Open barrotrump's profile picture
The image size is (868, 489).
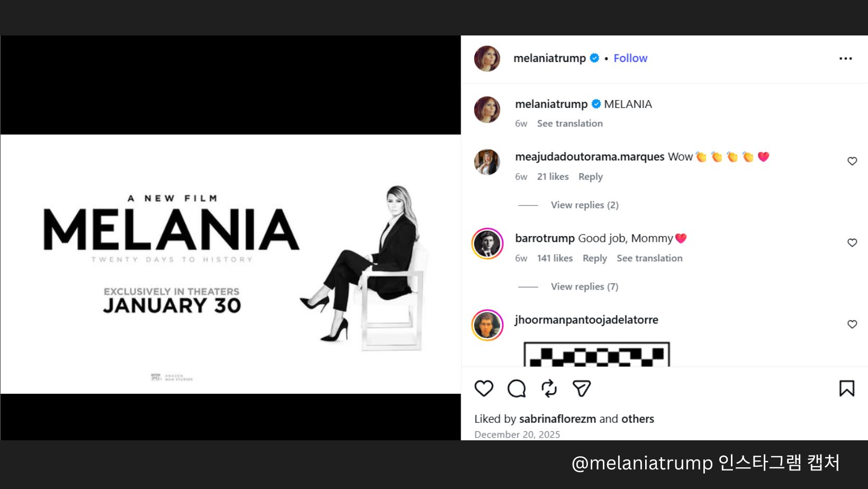pos(487,243)
